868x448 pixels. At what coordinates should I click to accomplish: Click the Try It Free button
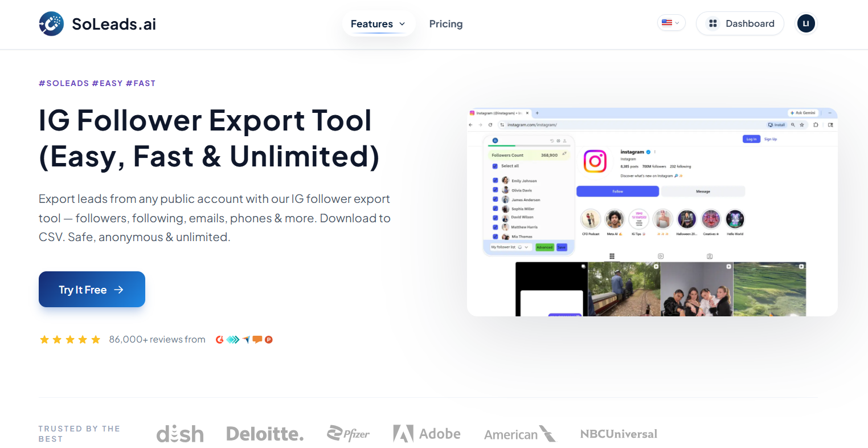coord(92,290)
